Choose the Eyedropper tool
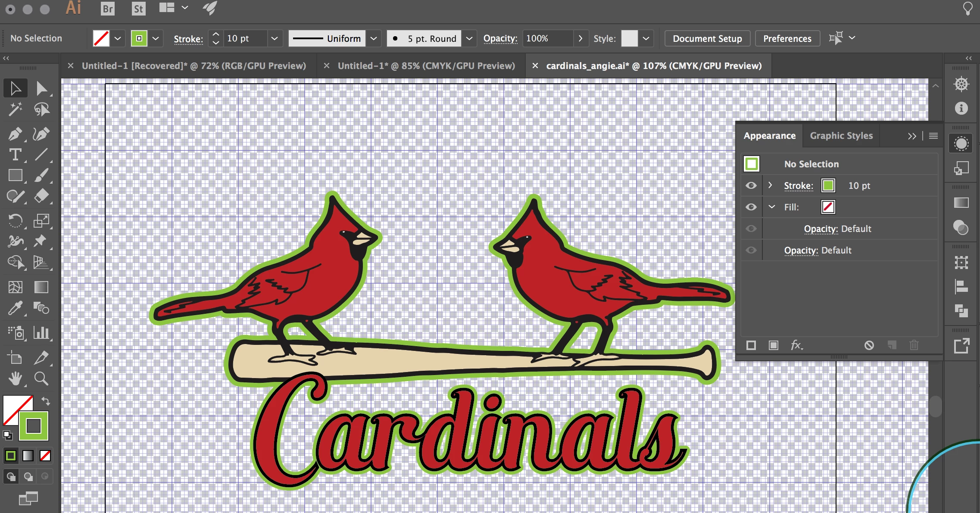Screen dimensions: 980x513 16,308
